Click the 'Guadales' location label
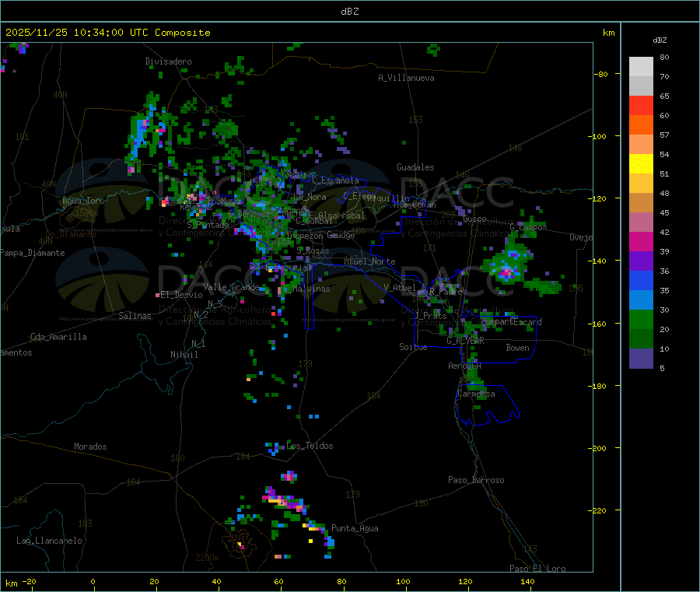 click(x=415, y=167)
